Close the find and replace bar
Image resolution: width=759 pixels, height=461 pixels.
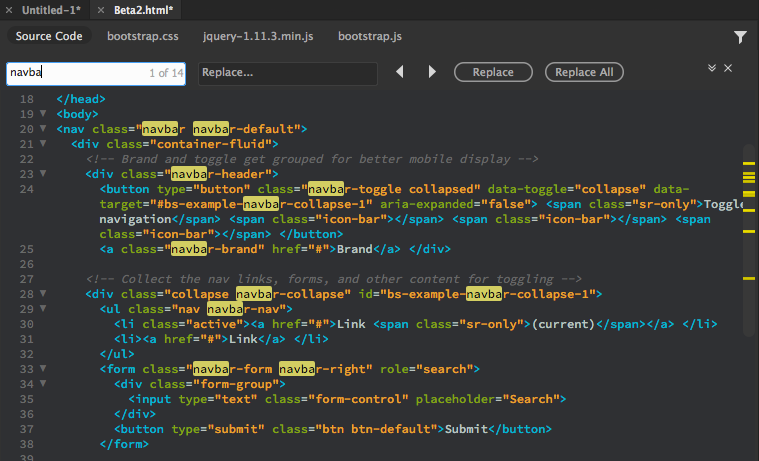728,68
